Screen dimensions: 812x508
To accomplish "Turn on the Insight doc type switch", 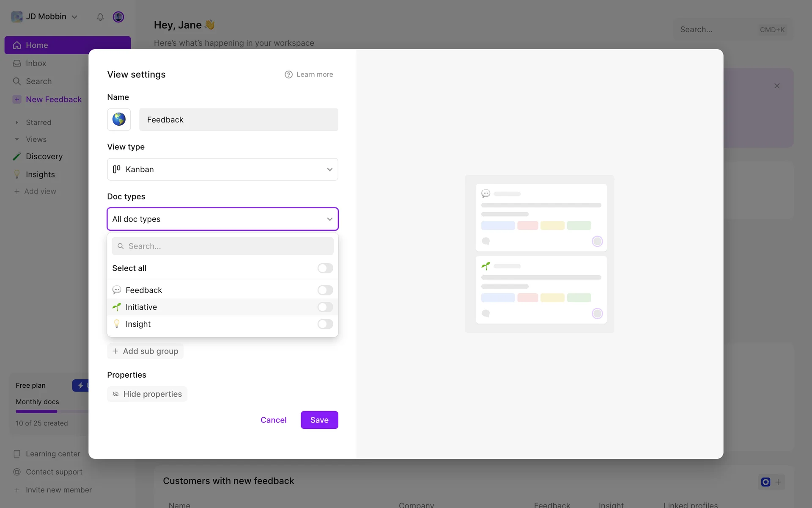I will pos(325,324).
